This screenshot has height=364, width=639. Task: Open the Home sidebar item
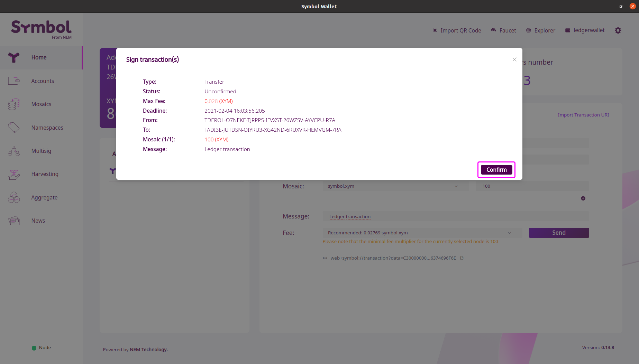point(41,57)
